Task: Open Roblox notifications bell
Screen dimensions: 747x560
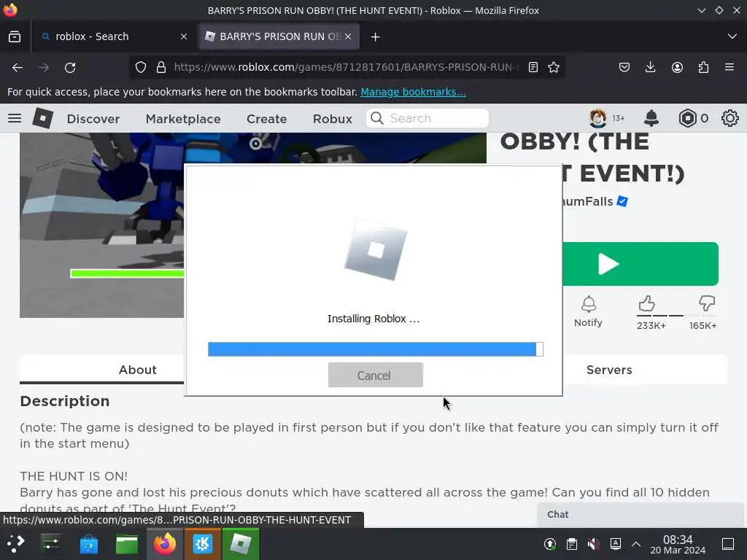Action: pos(651,118)
